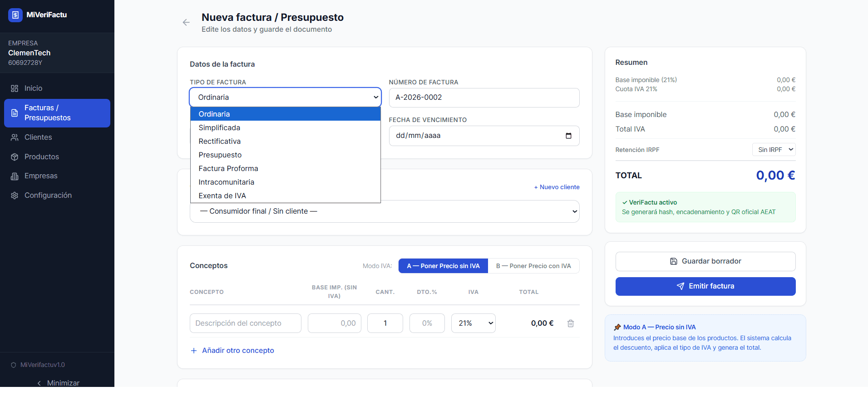Click the Productos box icon
Image resolution: width=868 pixels, height=396 pixels.
click(15, 157)
